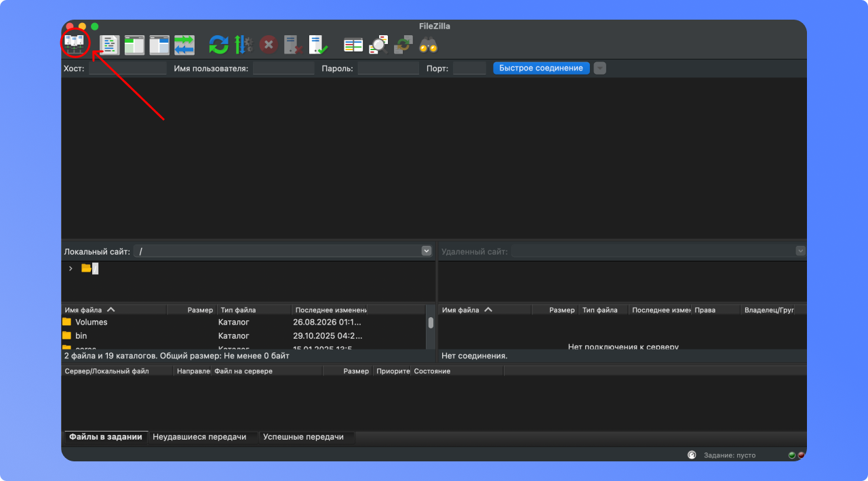
Task: Click the Приоритет queue column header
Action: [x=393, y=371]
